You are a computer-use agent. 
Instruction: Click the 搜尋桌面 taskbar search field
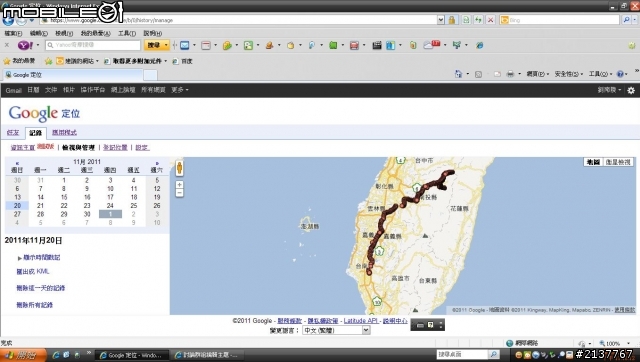462,355
